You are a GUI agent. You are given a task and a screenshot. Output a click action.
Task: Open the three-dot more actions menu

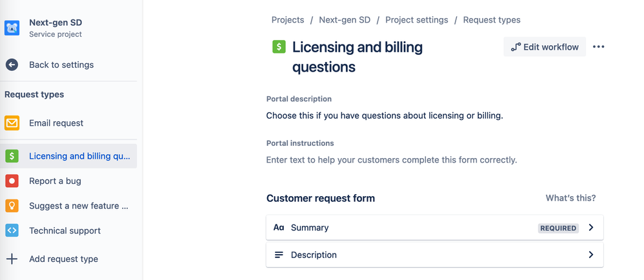(x=598, y=47)
